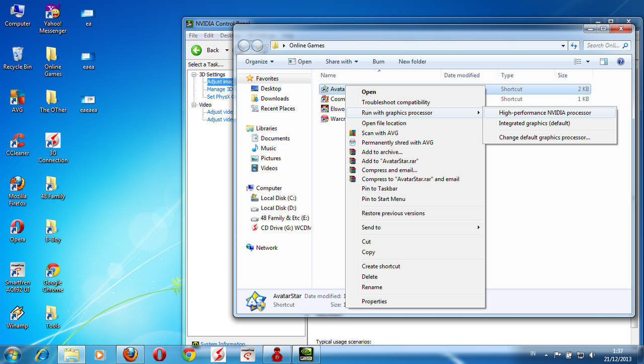This screenshot has height=364, width=644.
Task: Select the Winamp desktop icon
Action: [18, 317]
